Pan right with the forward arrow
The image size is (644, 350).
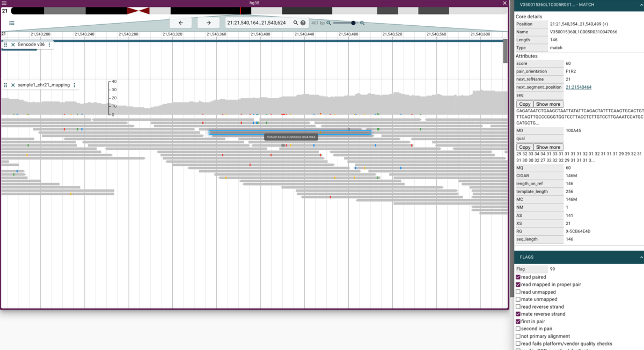(x=209, y=23)
